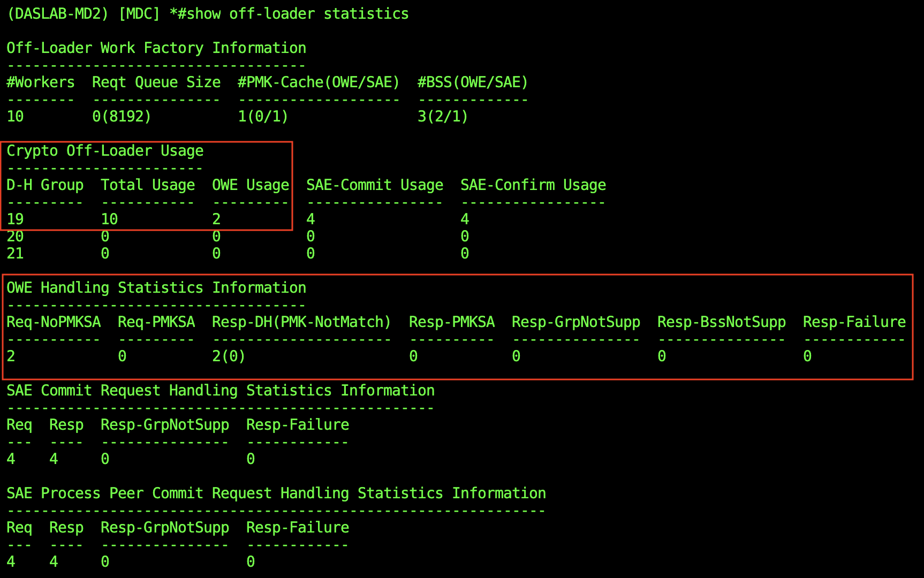Select the Req-NoPMKSA value 2
The image size is (924, 578).
[10, 356]
